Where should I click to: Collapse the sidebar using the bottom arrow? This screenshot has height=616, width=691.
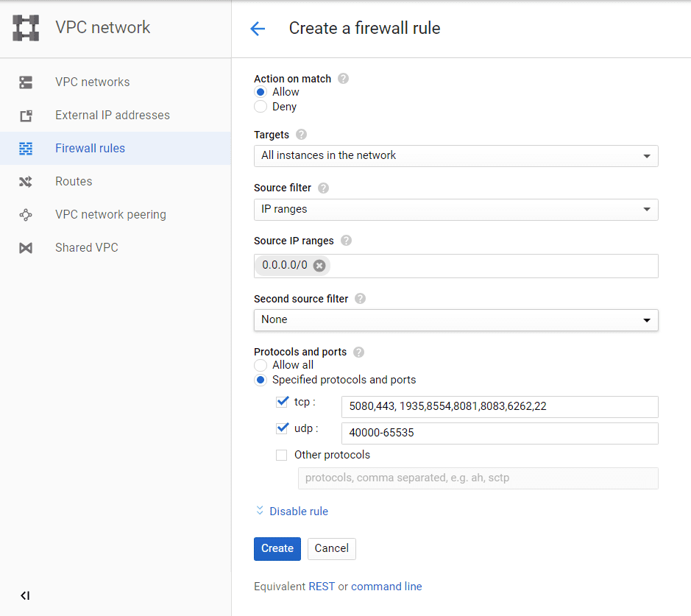[x=25, y=595]
